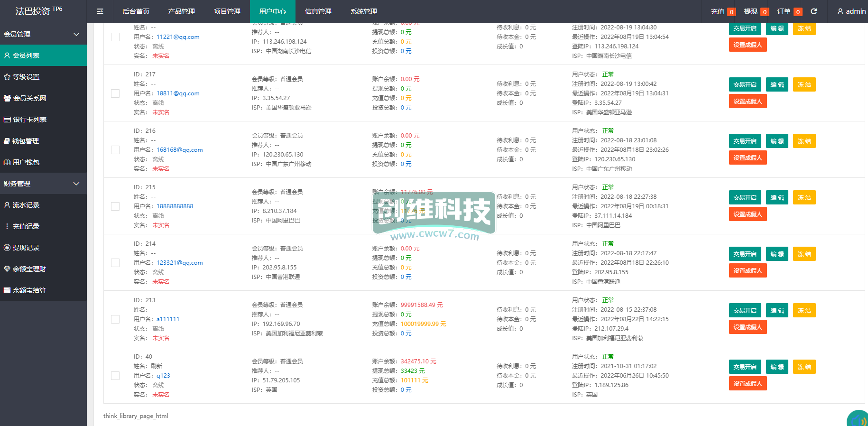The image size is (868, 426).
Task: Toggle the sidebar with the hamburger icon
Action: [100, 11]
